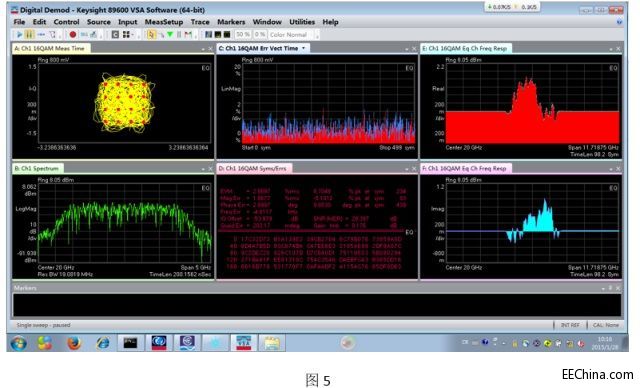
Task: Open the Window menu
Action: [x=267, y=22]
